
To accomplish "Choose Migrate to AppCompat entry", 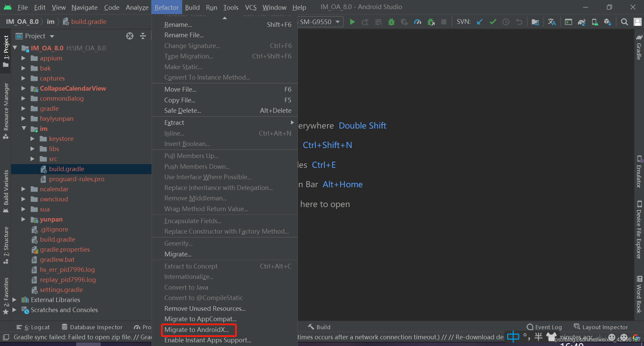I will pos(225,319).
